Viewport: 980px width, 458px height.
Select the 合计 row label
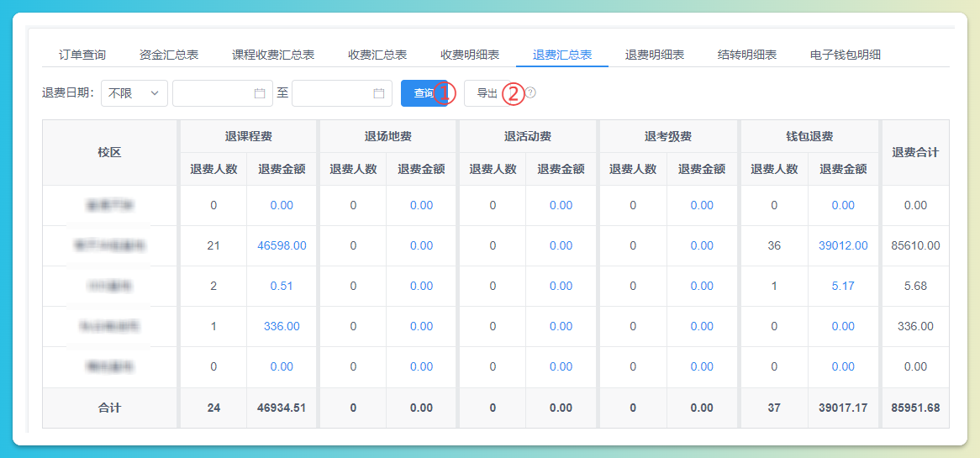coord(109,408)
